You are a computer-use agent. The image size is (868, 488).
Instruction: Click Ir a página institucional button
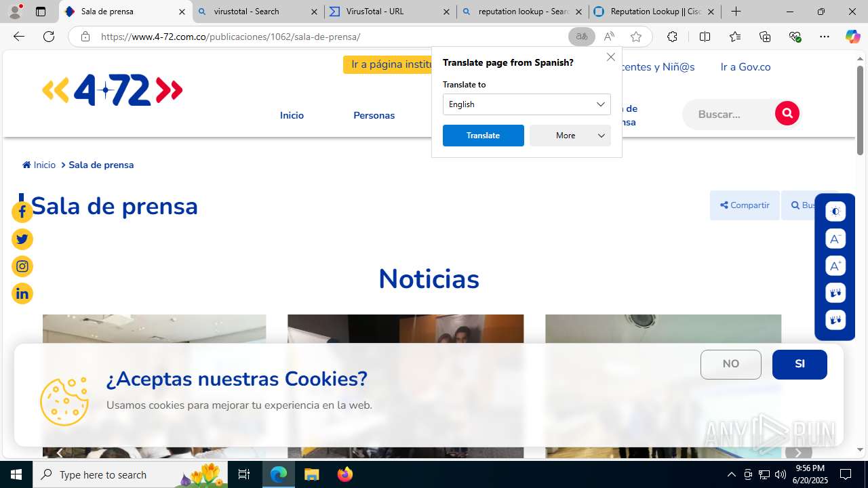click(388, 64)
